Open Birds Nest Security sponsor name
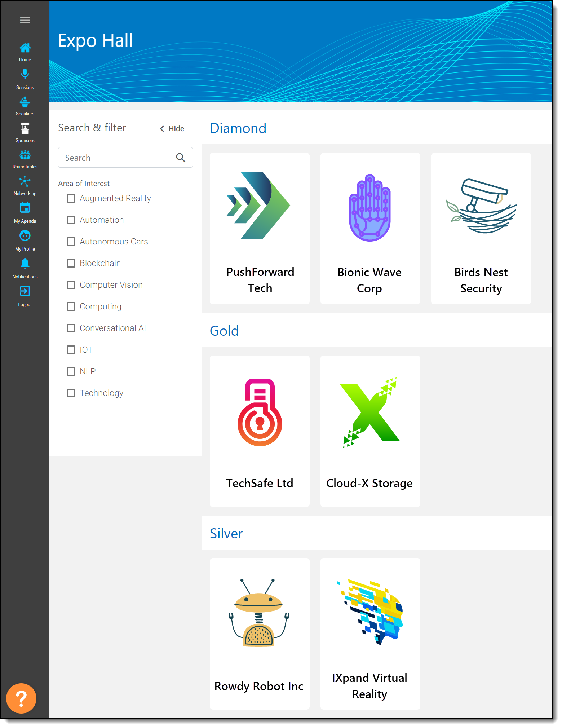 (x=481, y=280)
